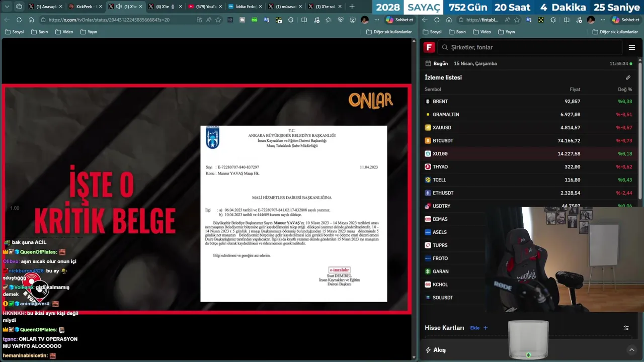Open the Sosyal bookmarks folder in the left browser
The width and height of the screenshot is (644, 362).
(14, 32)
